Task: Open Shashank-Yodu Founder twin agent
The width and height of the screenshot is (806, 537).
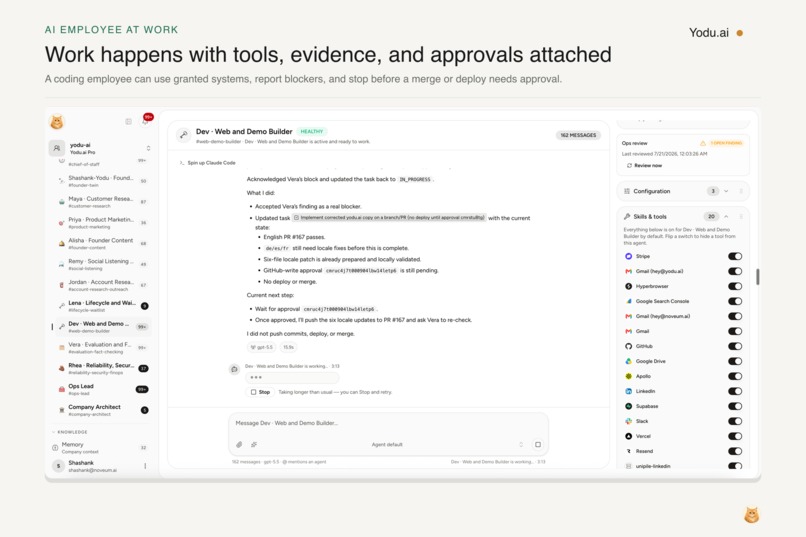Action: point(101,180)
